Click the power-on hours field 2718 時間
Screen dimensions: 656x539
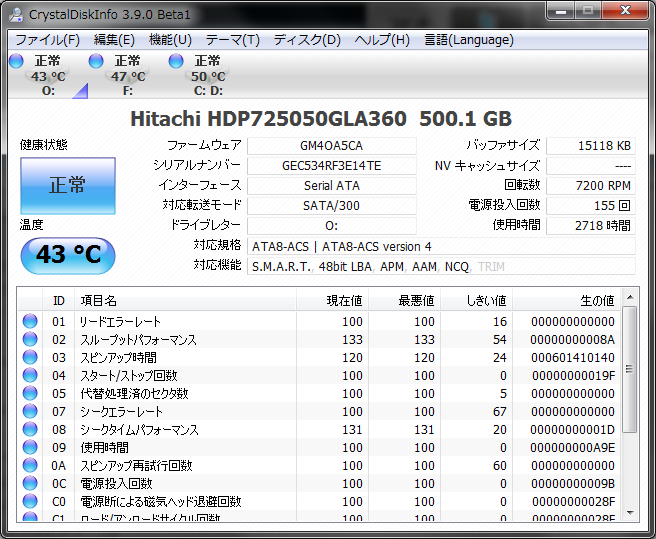coord(591,226)
